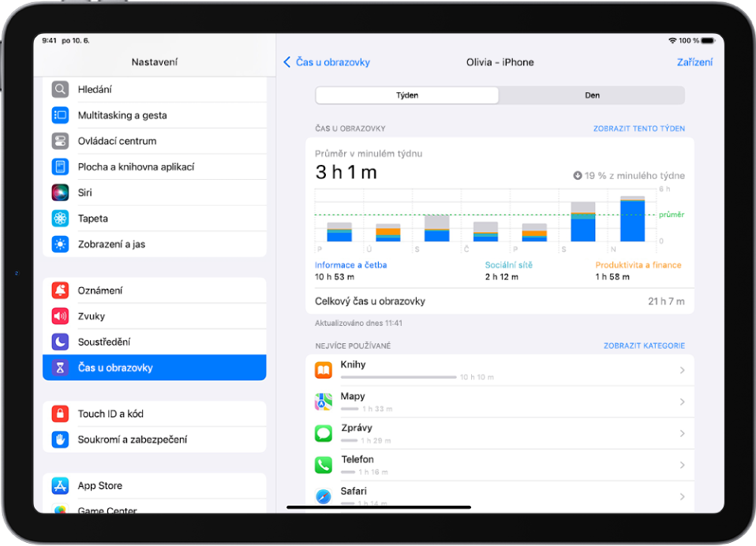Open the Hledání search icon
The width and height of the screenshot is (756, 546).
click(x=60, y=89)
